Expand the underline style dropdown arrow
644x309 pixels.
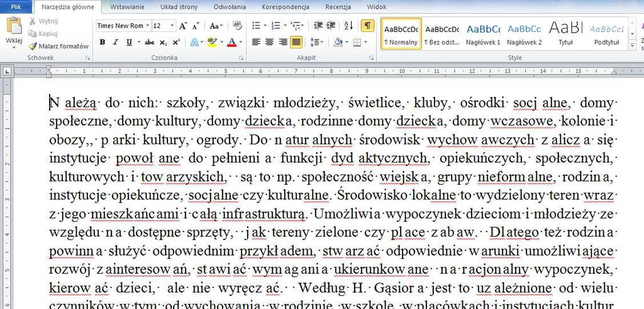point(138,42)
